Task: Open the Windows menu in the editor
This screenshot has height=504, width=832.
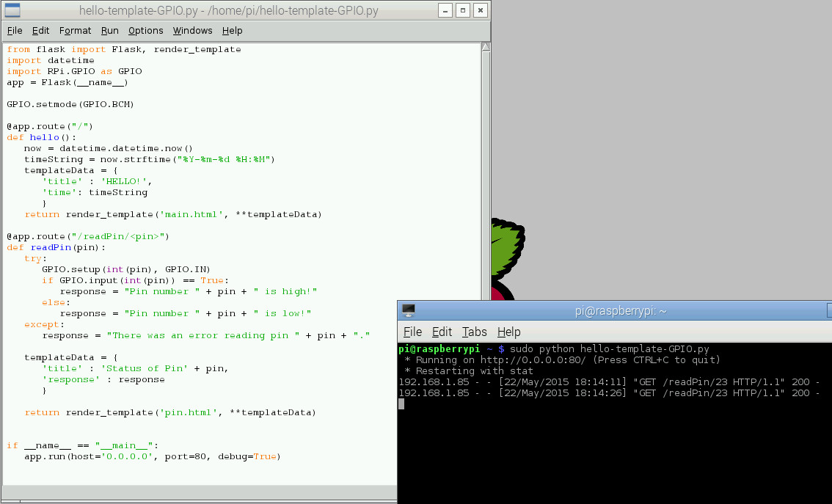Action: tap(193, 31)
